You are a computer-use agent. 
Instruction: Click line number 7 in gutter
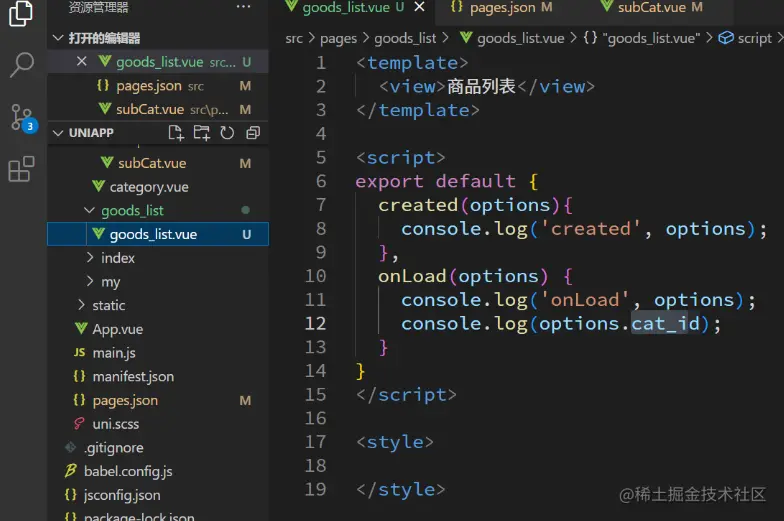[321, 204]
